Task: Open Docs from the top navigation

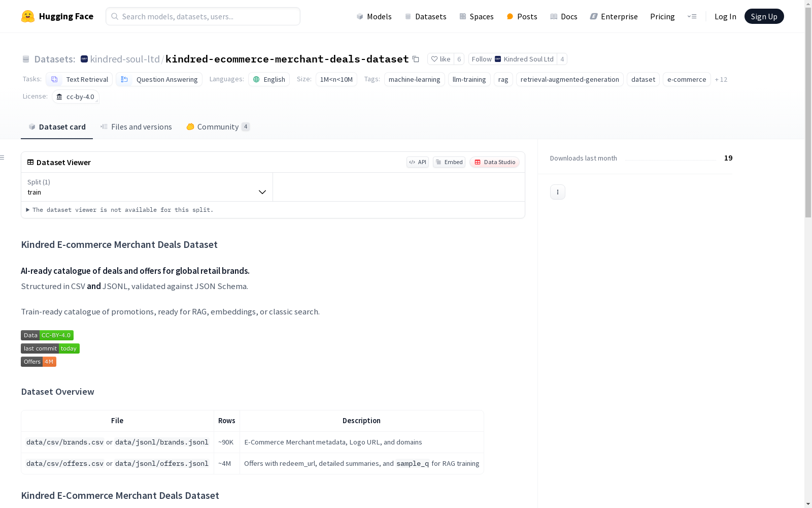Action: click(x=564, y=16)
